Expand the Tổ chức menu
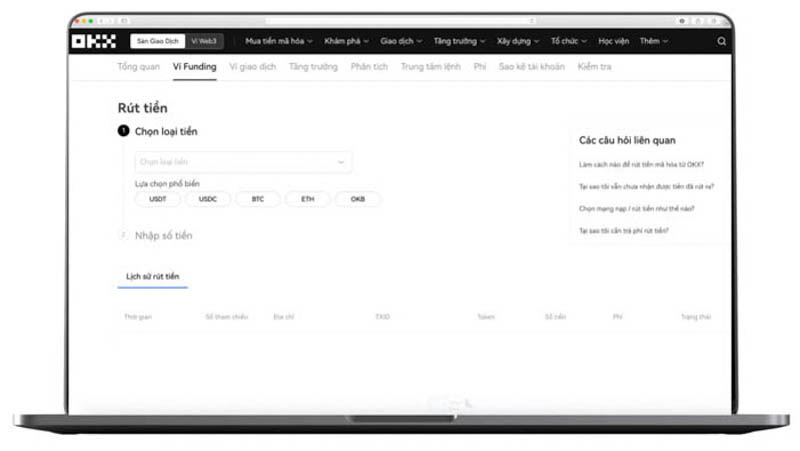The width and height of the screenshot is (800, 451). 568,41
